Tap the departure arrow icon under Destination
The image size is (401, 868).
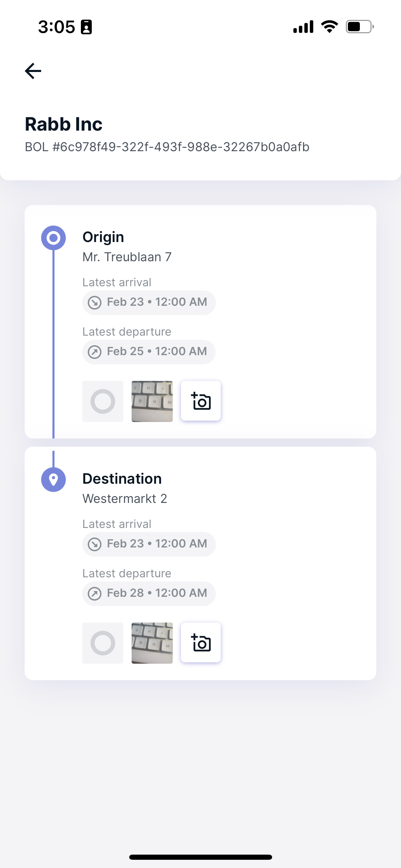coord(95,594)
